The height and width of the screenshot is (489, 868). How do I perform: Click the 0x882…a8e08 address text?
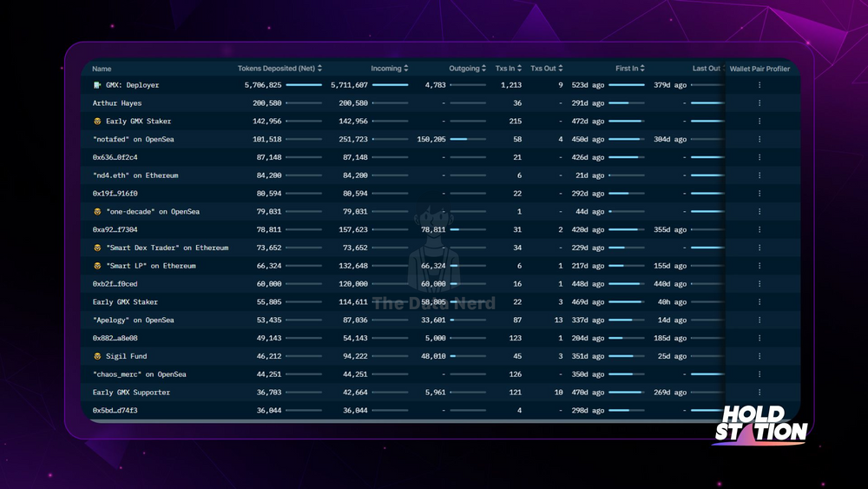pos(115,338)
